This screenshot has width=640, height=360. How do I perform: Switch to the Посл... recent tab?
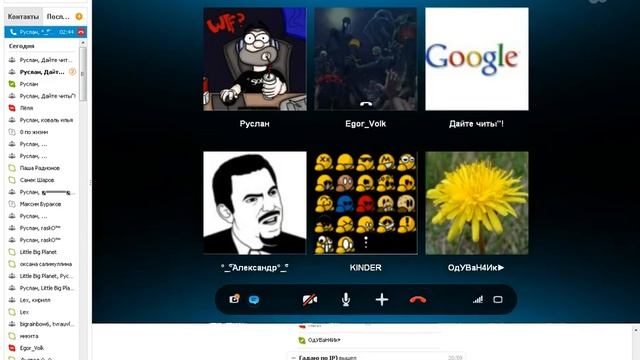pyautogui.click(x=58, y=17)
